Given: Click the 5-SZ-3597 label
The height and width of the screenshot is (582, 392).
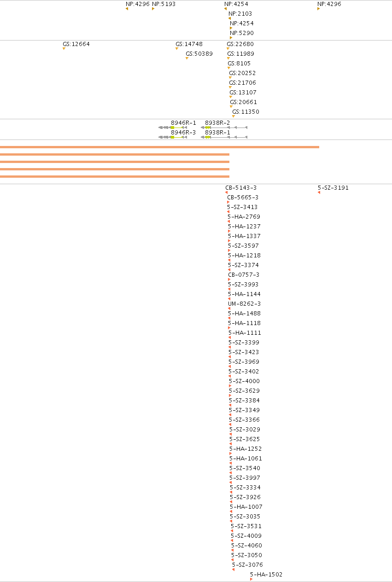Looking at the screenshot, I should 243,246.
